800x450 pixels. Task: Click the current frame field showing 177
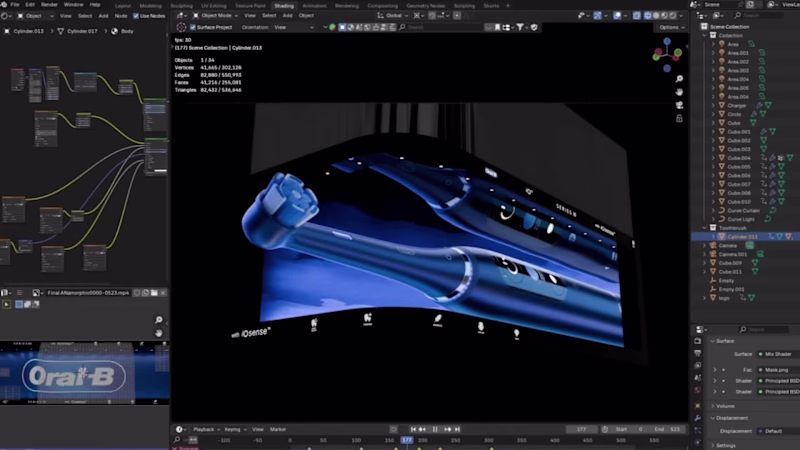[581, 430]
